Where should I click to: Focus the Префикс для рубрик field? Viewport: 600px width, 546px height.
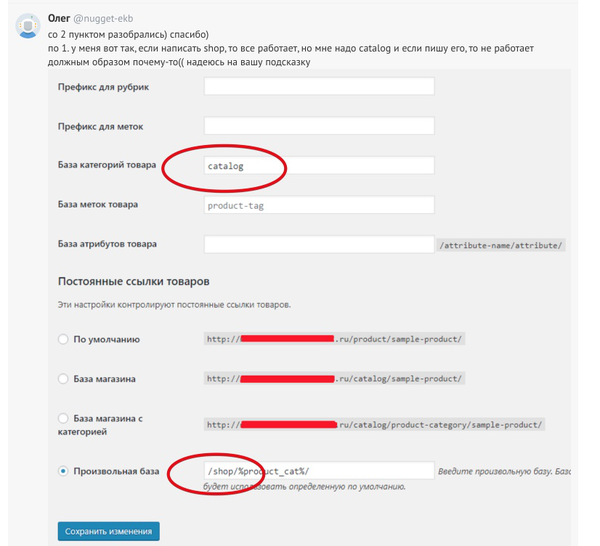[x=319, y=86]
